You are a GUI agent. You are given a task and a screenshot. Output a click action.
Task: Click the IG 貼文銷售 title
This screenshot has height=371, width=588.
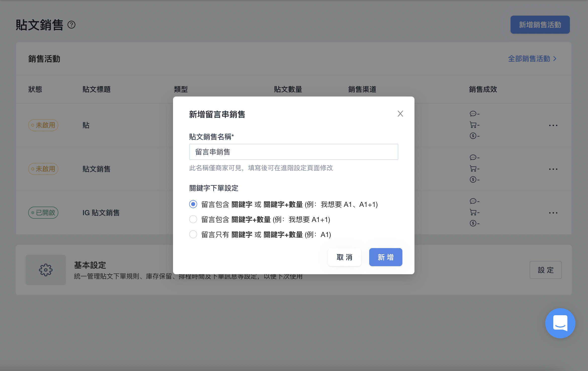pyautogui.click(x=101, y=213)
